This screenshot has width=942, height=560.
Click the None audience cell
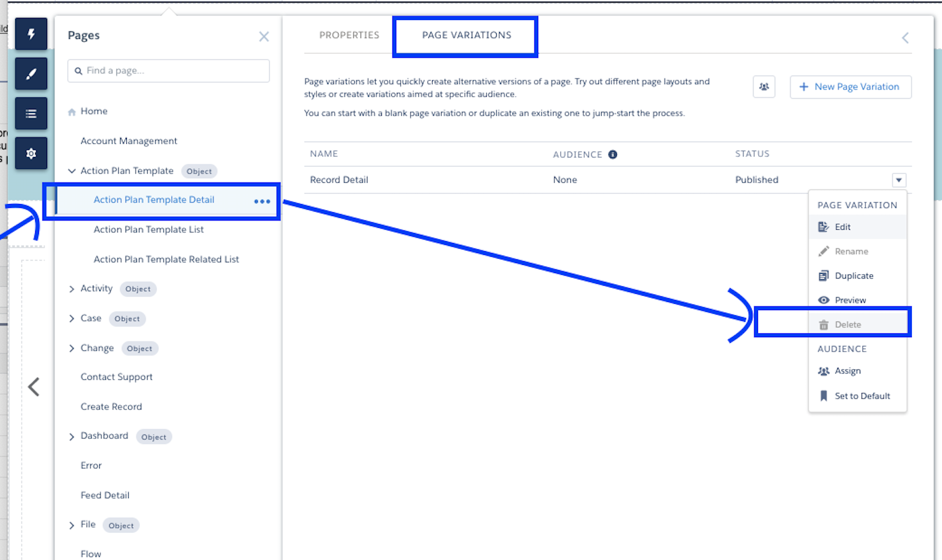[565, 180]
